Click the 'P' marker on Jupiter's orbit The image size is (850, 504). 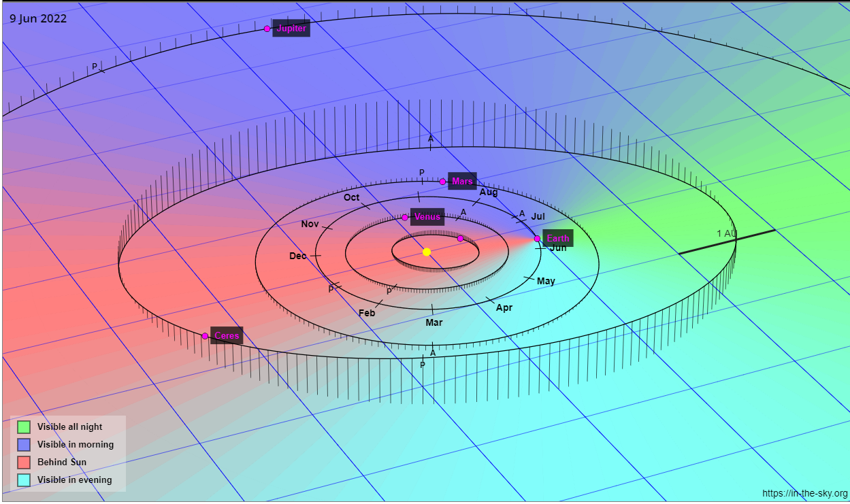[x=95, y=67]
